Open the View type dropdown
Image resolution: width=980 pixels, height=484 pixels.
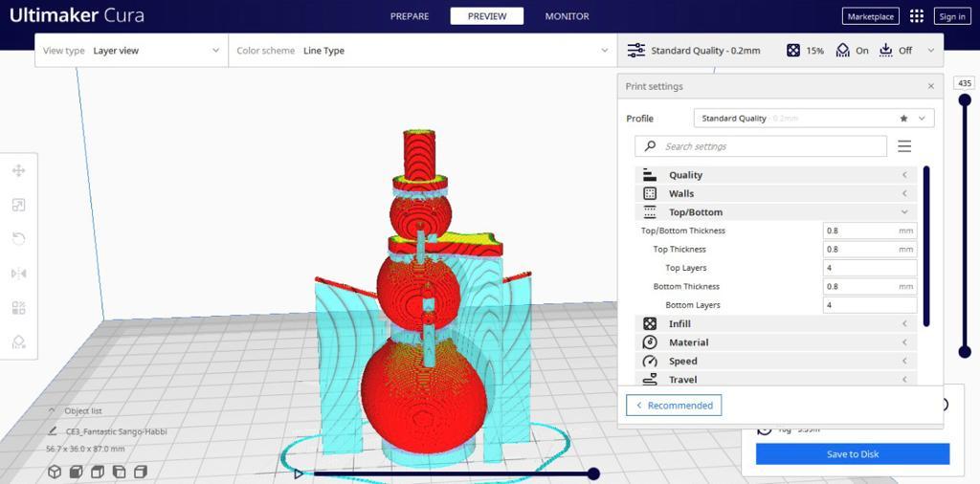132,51
